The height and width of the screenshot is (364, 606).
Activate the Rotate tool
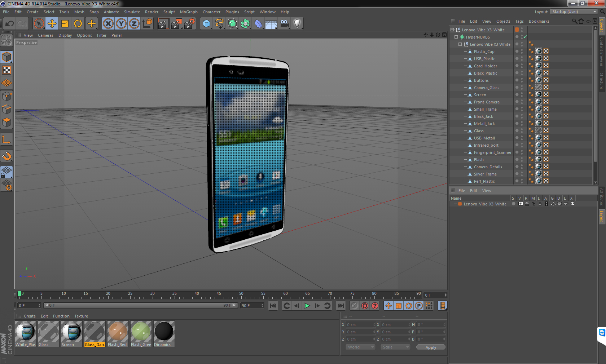point(78,24)
